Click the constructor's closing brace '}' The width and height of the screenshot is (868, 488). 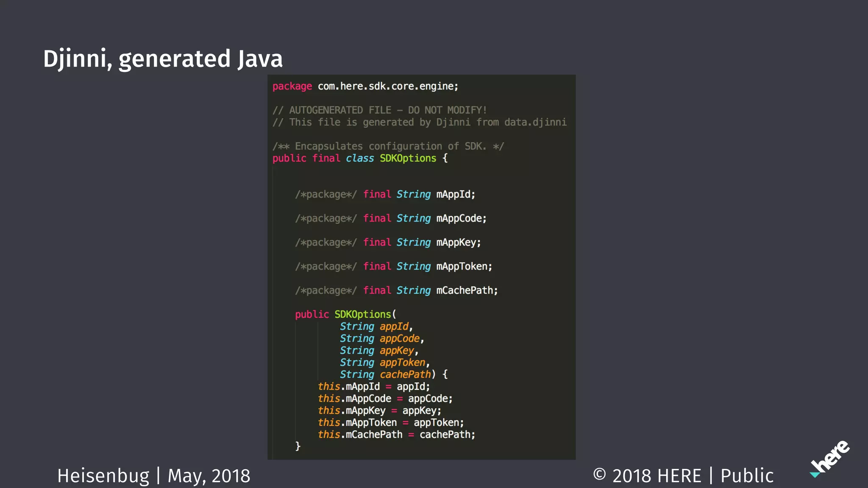click(298, 446)
